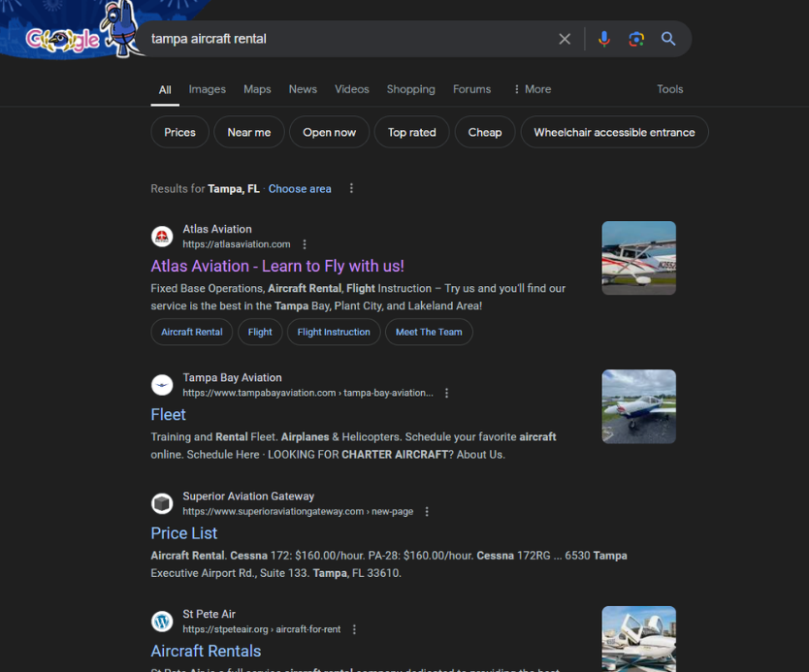
Task: Apply the Cheap filter chip
Action: click(485, 132)
